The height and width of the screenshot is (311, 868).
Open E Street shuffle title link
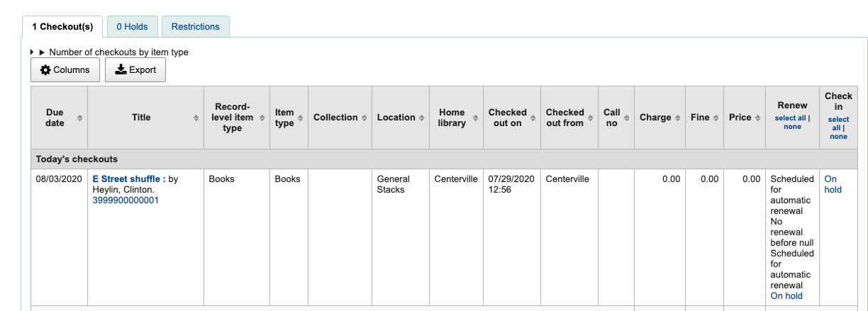(x=129, y=179)
